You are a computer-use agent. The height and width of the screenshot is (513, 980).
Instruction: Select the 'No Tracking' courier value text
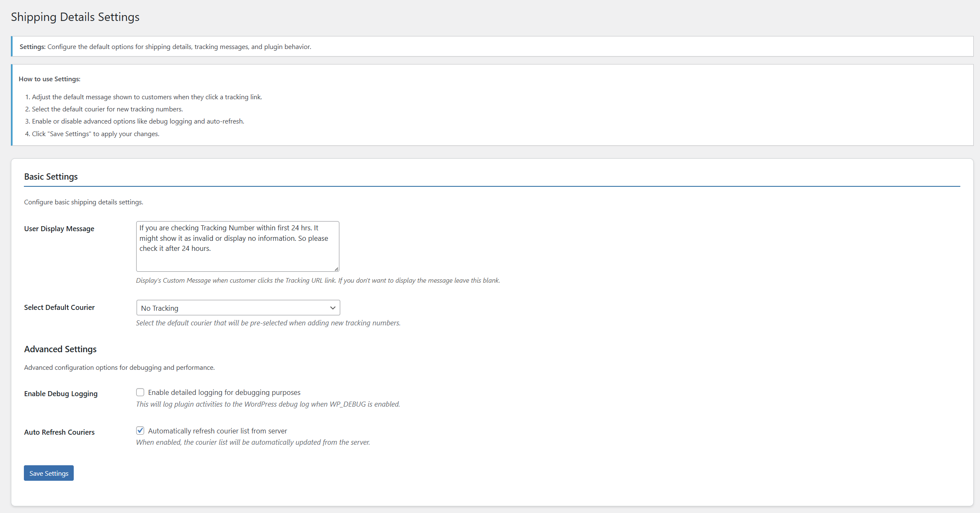(x=160, y=308)
